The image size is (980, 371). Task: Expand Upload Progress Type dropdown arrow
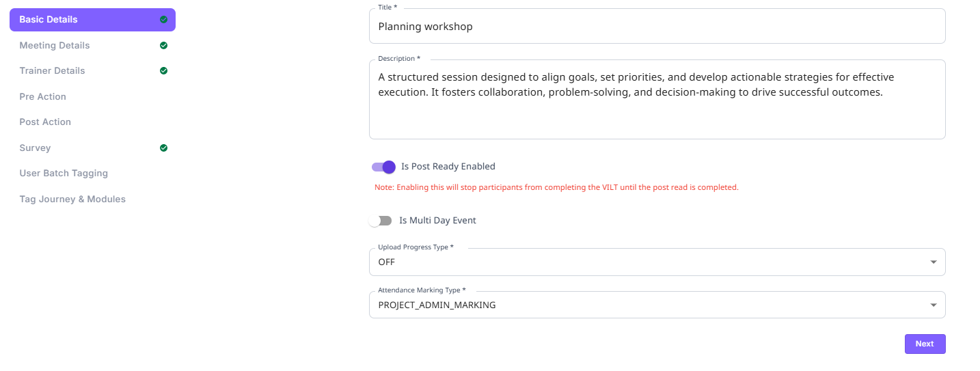click(x=934, y=262)
